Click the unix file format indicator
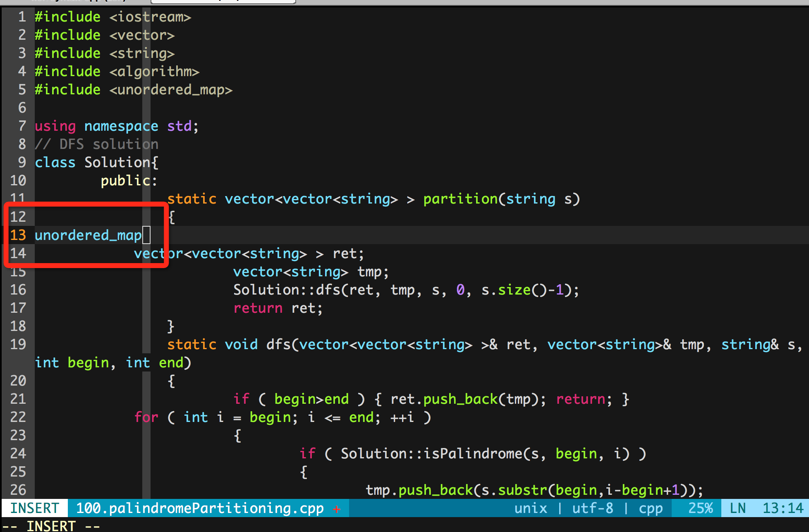 point(531,508)
